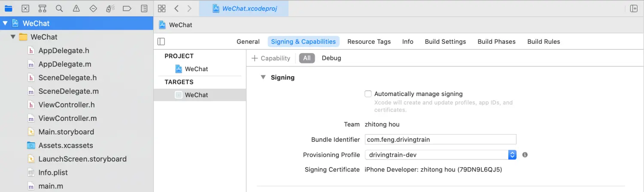Click the Bundle Identifier text field
The width and height of the screenshot is (644, 192).
440,139
